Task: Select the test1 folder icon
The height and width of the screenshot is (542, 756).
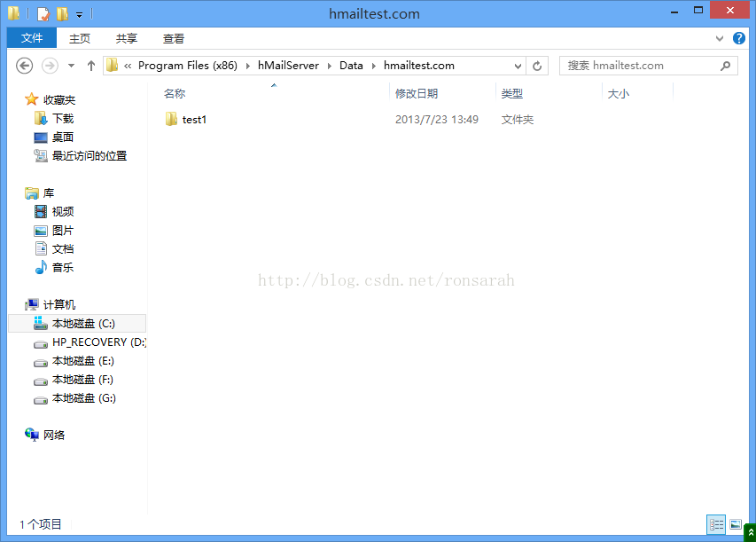Action: coord(171,119)
